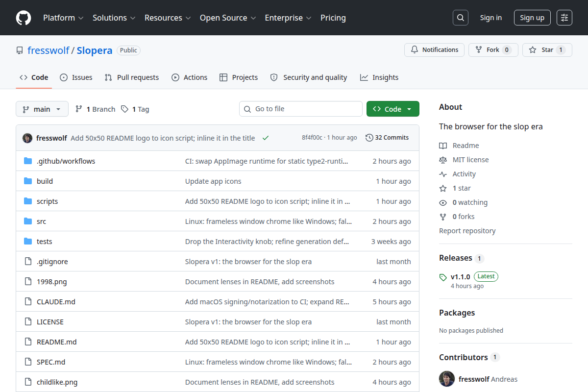
Task: Click the scripts folder icon
Action: point(28,201)
